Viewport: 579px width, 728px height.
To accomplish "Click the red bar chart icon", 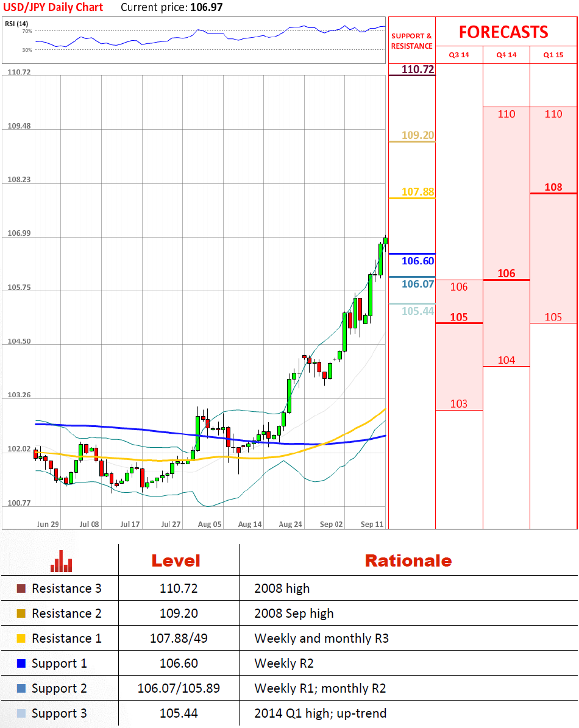I will pyautogui.click(x=62, y=561).
